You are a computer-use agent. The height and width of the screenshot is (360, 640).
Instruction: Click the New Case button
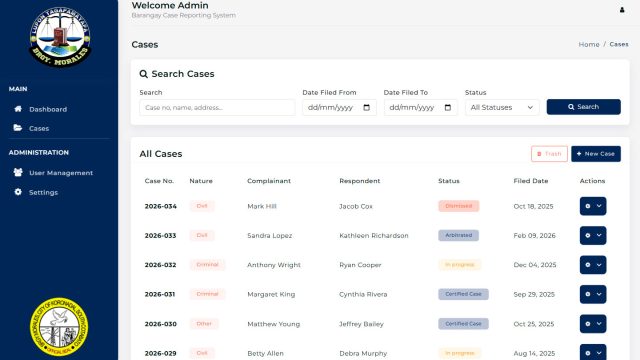596,154
